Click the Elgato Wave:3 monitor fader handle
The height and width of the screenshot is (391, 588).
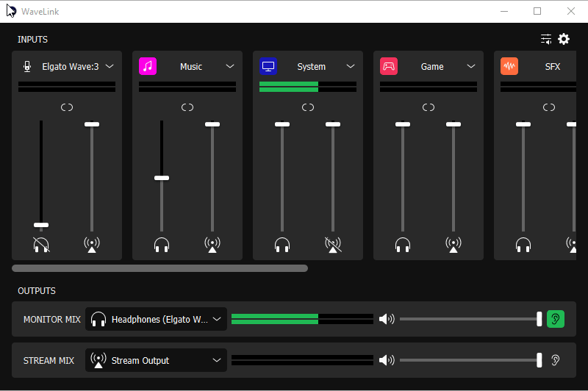(41, 225)
